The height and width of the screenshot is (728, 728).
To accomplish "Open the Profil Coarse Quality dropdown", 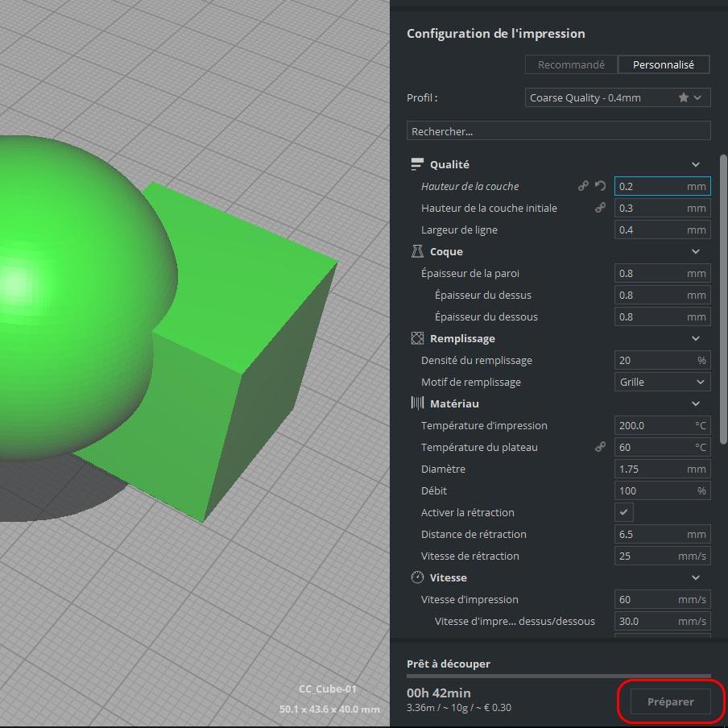I will point(618,97).
